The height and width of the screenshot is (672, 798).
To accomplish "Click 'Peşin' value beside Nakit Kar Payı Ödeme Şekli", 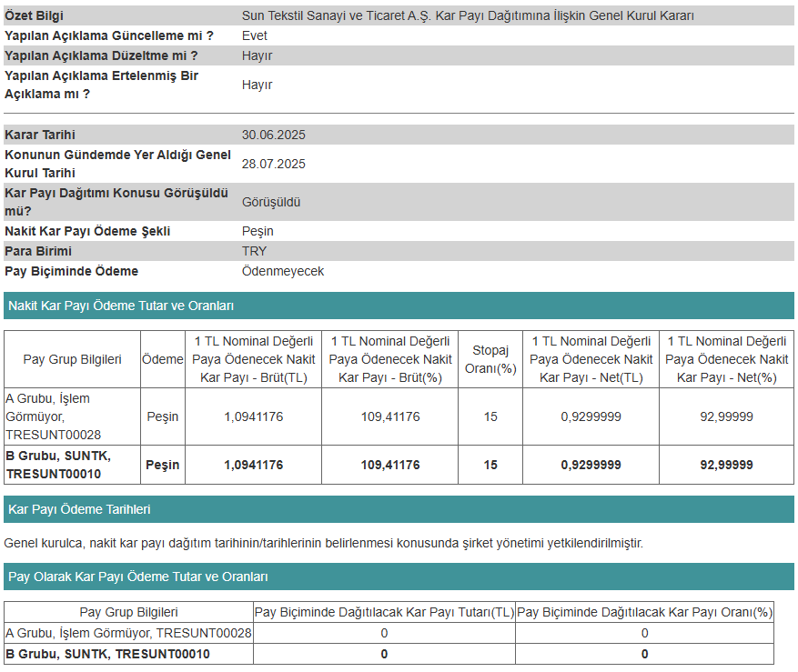I will click(x=258, y=231).
